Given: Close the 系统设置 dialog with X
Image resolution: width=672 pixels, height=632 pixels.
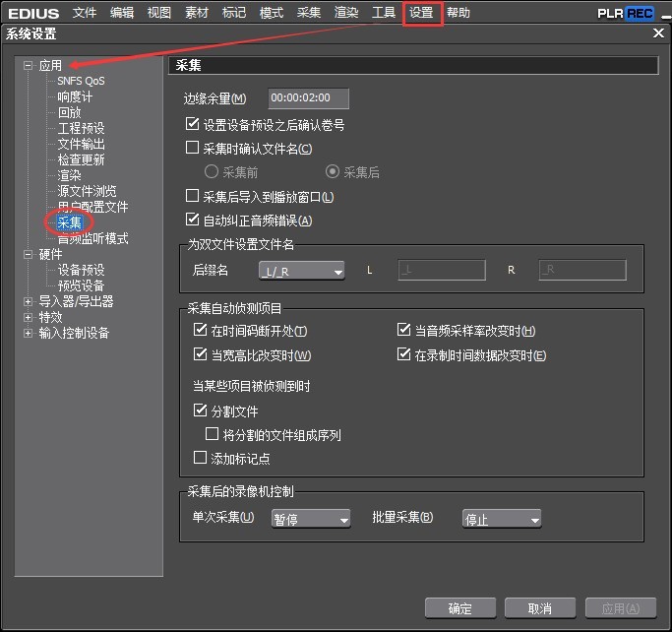Looking at the screenshot, I should click(658, 33).
